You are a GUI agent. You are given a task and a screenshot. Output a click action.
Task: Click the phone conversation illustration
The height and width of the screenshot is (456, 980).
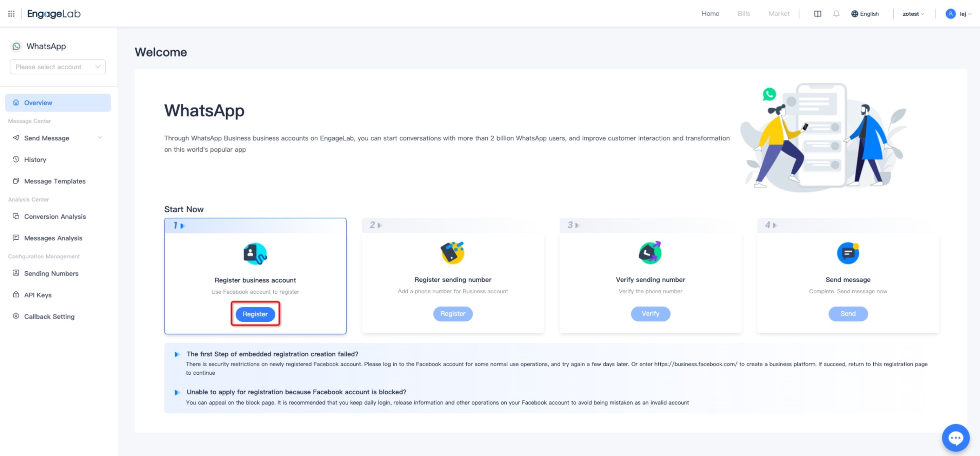pos(823,137)
